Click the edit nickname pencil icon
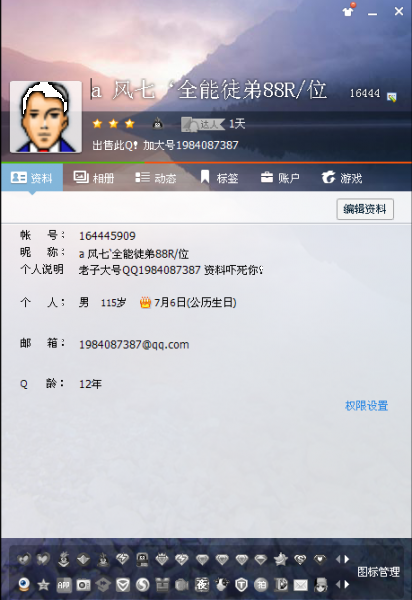Screen dimensions: 412x600 (x=391, y=97)
